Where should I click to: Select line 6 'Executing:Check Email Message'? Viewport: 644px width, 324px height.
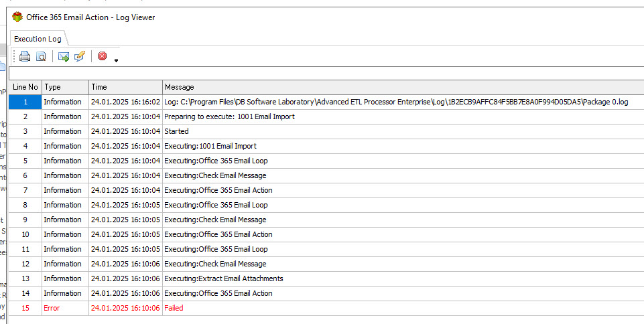215,175
